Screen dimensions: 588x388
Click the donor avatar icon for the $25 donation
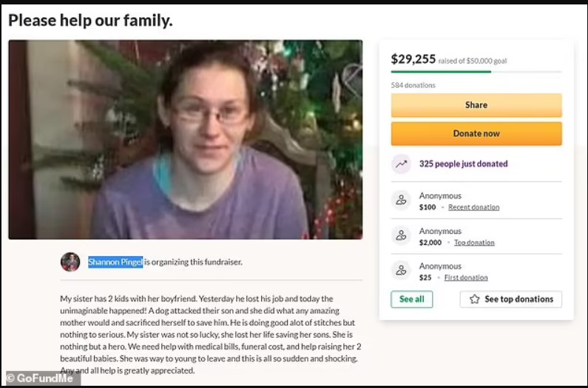tap(401, 270)
